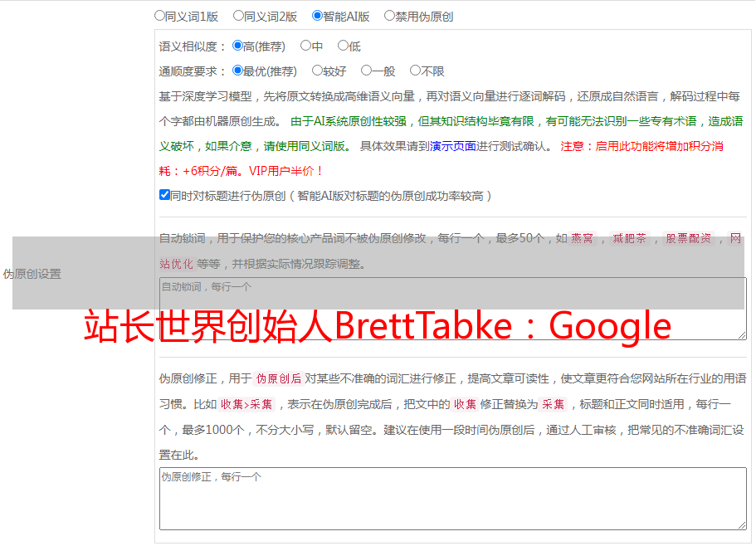Click the 通顺度要求 label

193,71
